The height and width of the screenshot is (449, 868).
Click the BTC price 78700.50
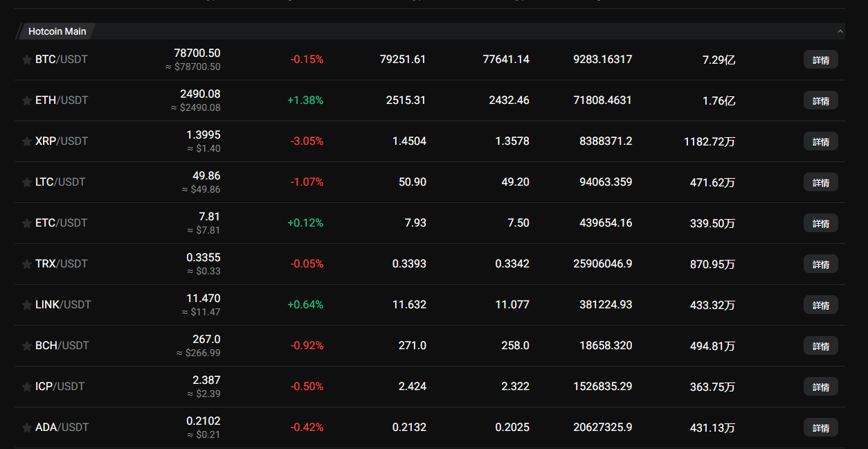pyautogui.click(x=197, y=53)
